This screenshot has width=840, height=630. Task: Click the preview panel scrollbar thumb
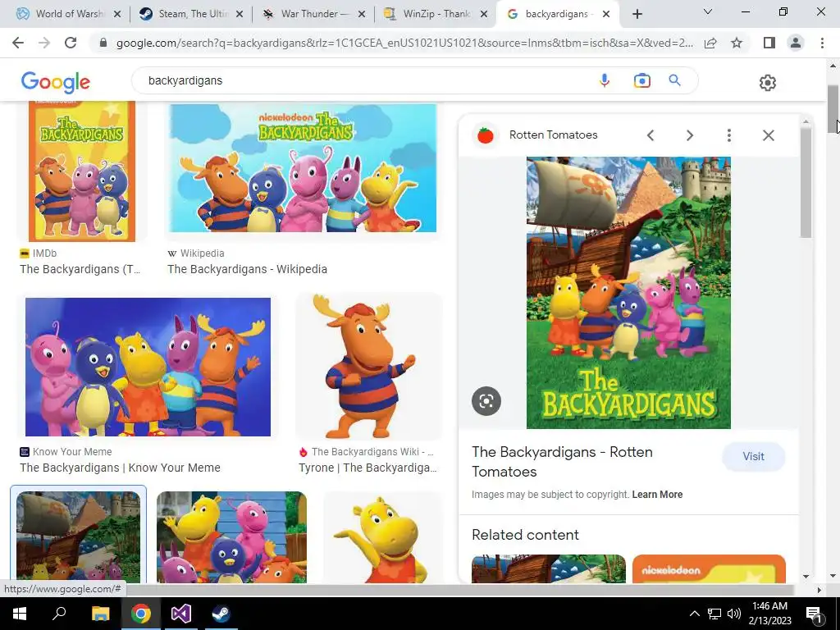(806, 182)
